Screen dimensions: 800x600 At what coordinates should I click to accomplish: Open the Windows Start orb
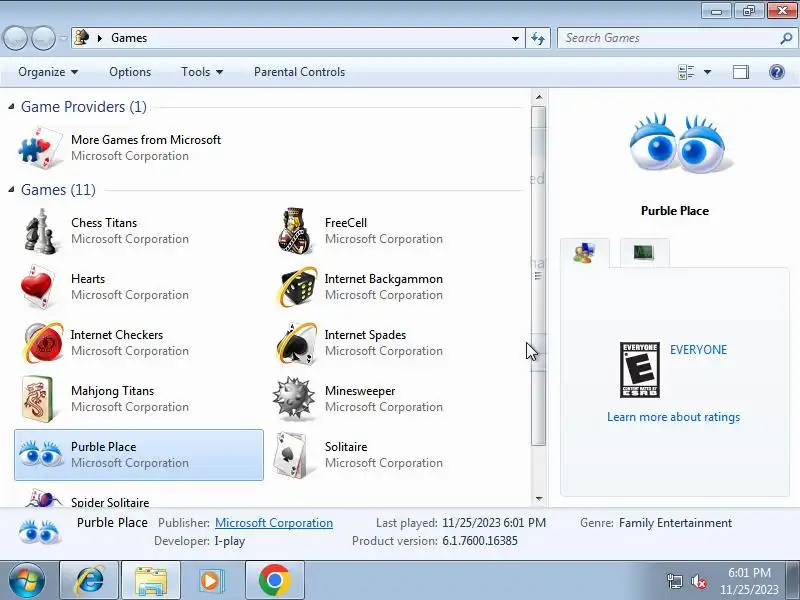(x=26, y=581)
